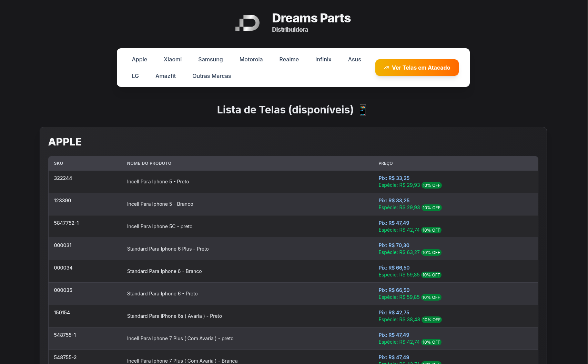Click Lista de Telas (disponíveis) heading
The image size is (588, 364).
[x=285, y=110]
